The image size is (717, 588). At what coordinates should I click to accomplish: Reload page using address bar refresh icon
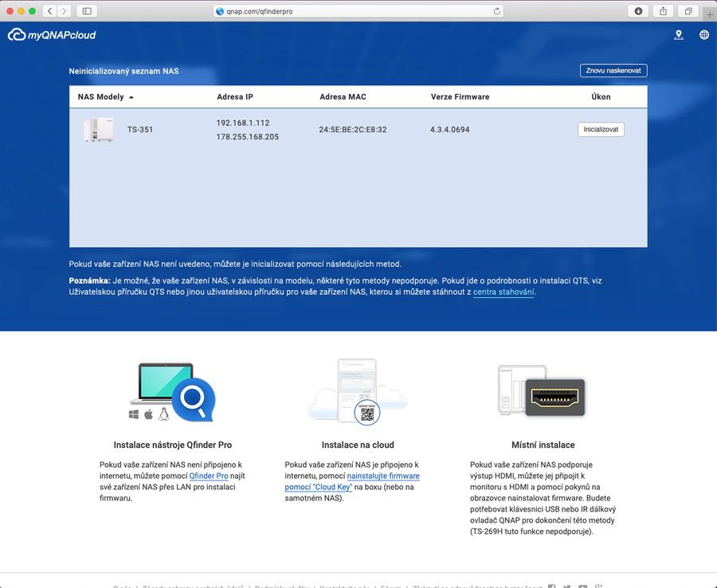point(497,11)
